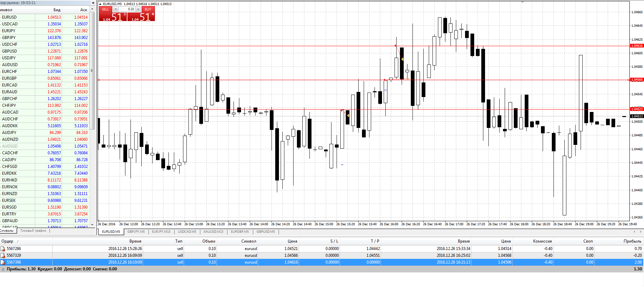Screen dimensions: 644x287
Task: Select EURUSD in Market Watch list
Action: pos(45,17)
